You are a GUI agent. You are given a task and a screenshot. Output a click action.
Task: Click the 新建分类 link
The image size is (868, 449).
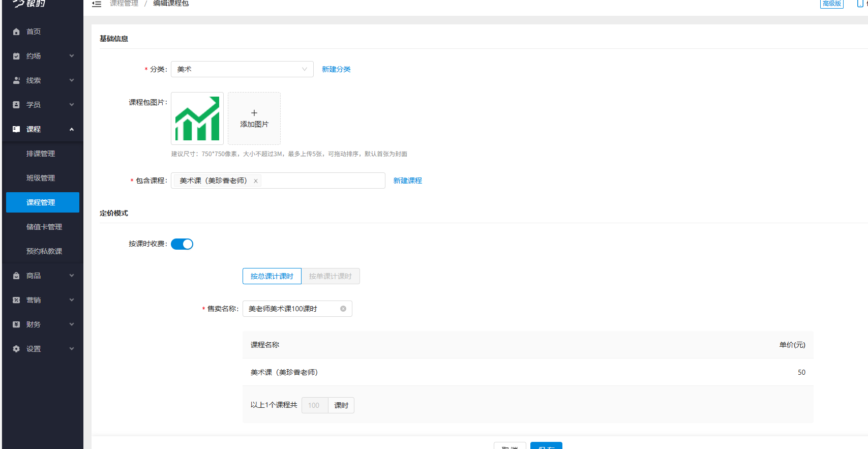pos(336,69)
